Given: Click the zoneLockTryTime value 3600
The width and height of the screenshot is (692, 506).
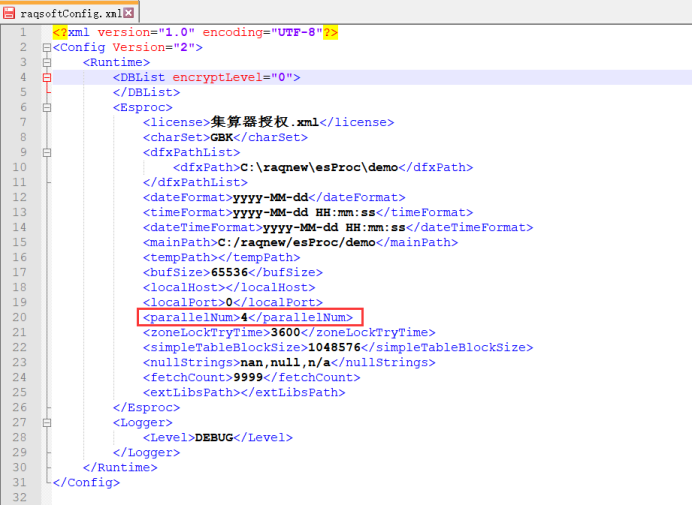Looking at the screenshot, I should coord(285,333).
